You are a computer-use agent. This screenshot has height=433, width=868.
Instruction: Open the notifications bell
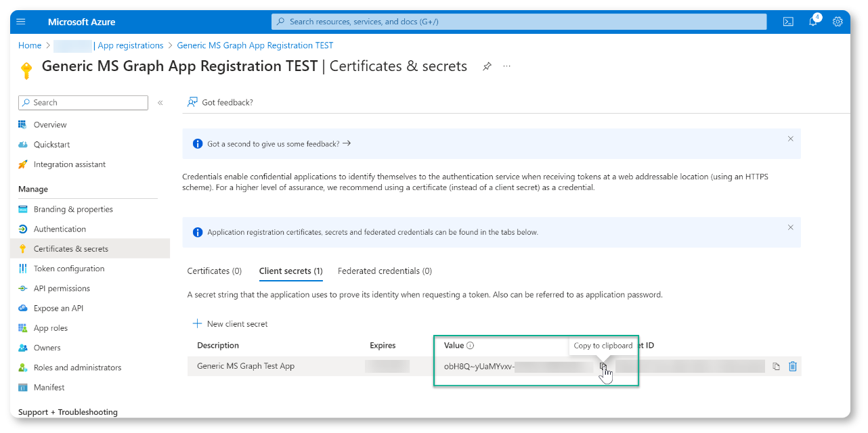(x=813, y=22)
